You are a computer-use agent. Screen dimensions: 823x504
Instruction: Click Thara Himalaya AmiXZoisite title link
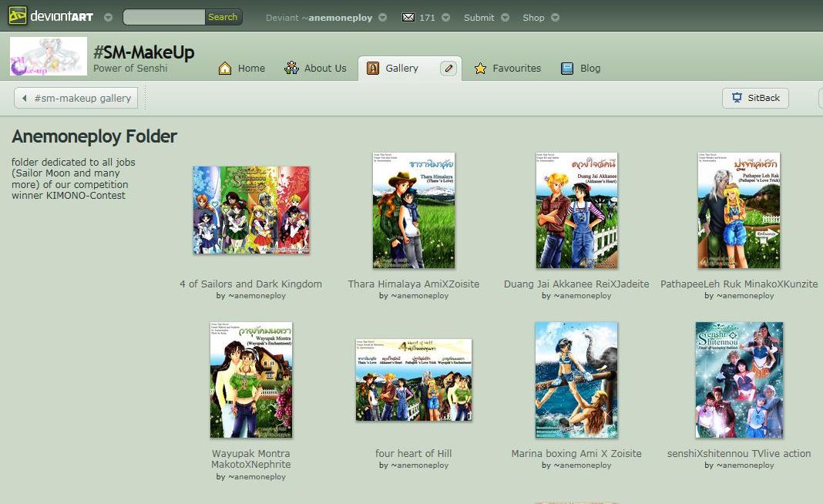[414, 284]
